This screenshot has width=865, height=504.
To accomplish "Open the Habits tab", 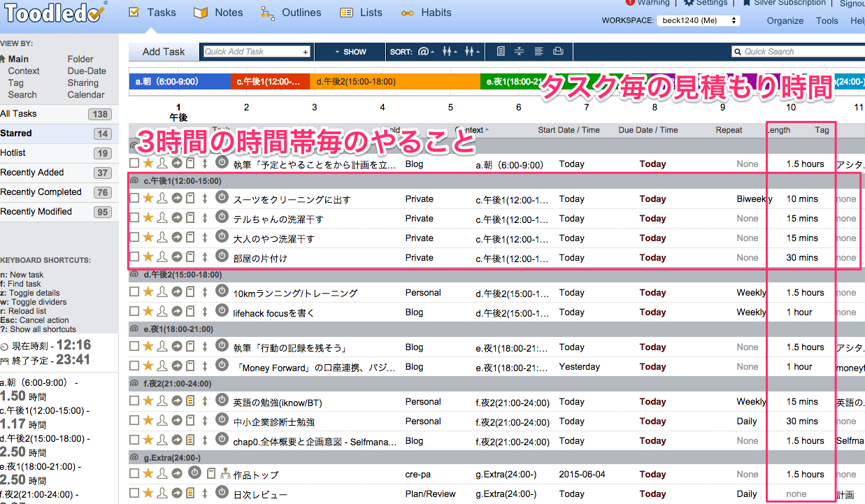I will [x=427, y=13].
